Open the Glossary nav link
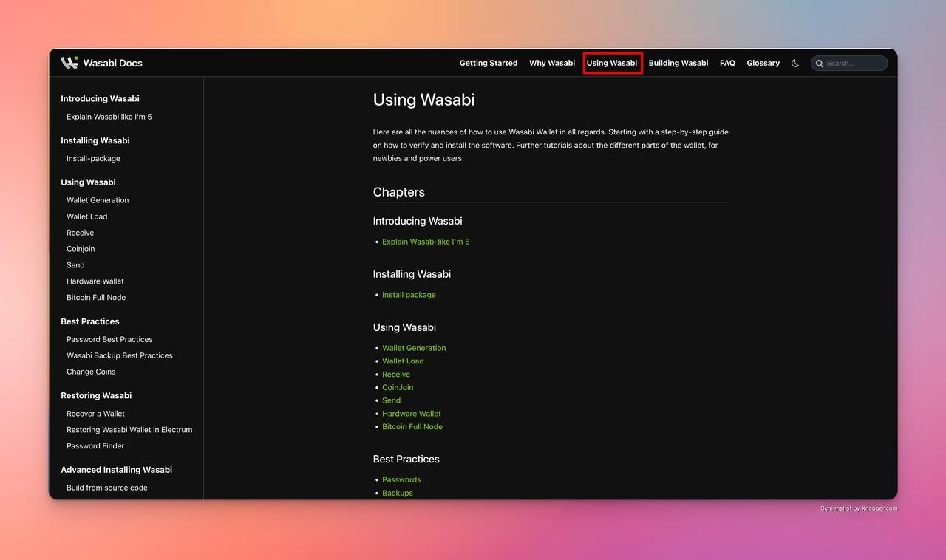This screenshot has width=946, height=560. pyautogui.click(x=763, y=64)
